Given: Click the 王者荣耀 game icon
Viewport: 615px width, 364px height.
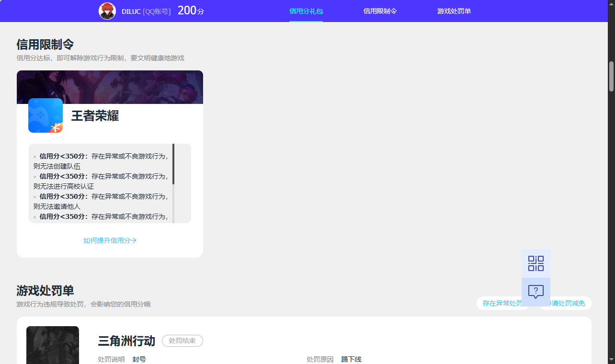Looking at the screenshot, I should (x=46, y=115).
